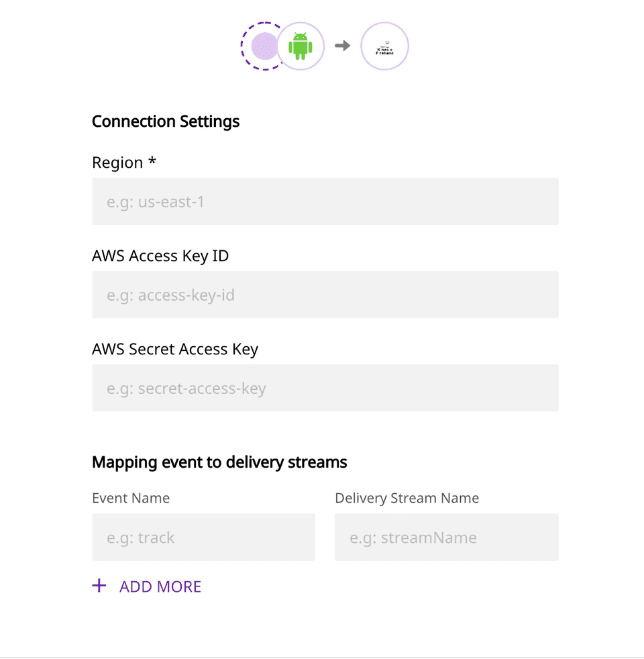
Task: Click into the AWS Access Key ID field
Action: (325, 295)
